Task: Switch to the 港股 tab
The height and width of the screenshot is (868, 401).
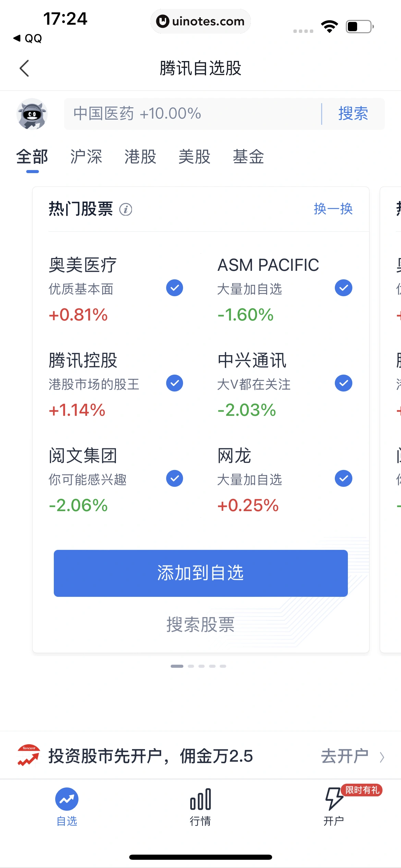Action: [x=139, y=157]
